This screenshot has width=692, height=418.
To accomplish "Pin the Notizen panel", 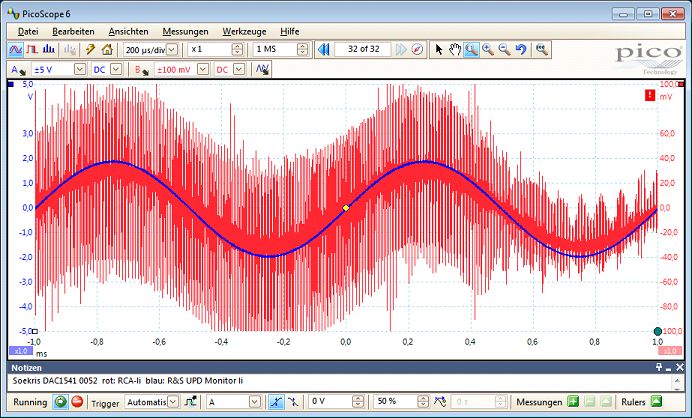I will [x=658, y=367].
